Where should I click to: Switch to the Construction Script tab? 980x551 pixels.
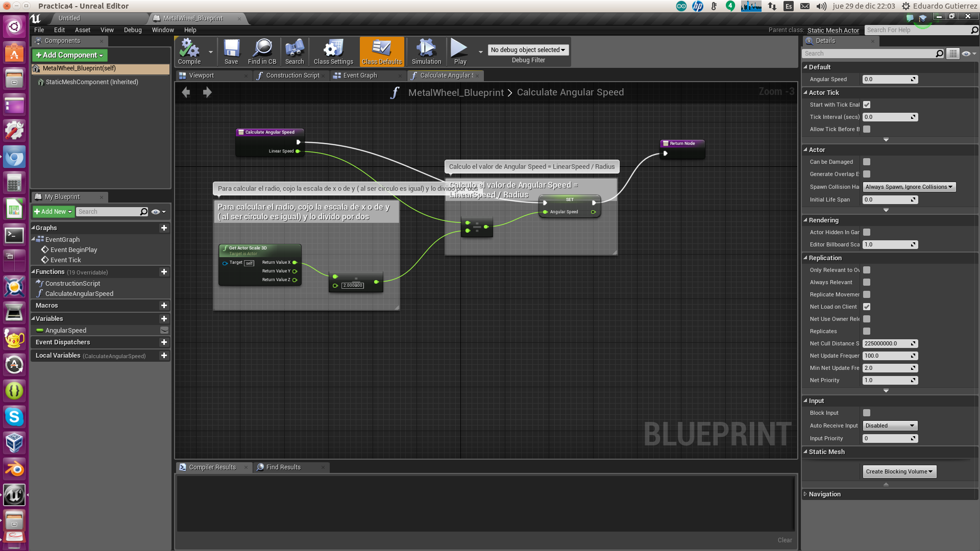pyautogui.click(x=292, y=76)
